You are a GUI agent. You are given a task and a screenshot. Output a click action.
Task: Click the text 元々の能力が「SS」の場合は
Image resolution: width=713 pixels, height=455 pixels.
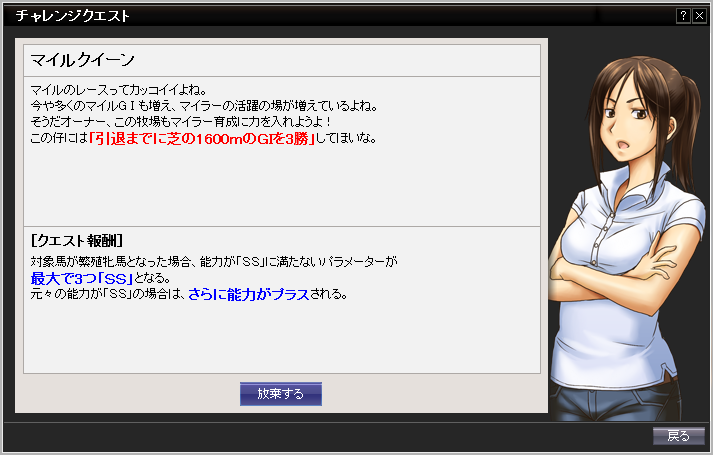click(108, 294)
